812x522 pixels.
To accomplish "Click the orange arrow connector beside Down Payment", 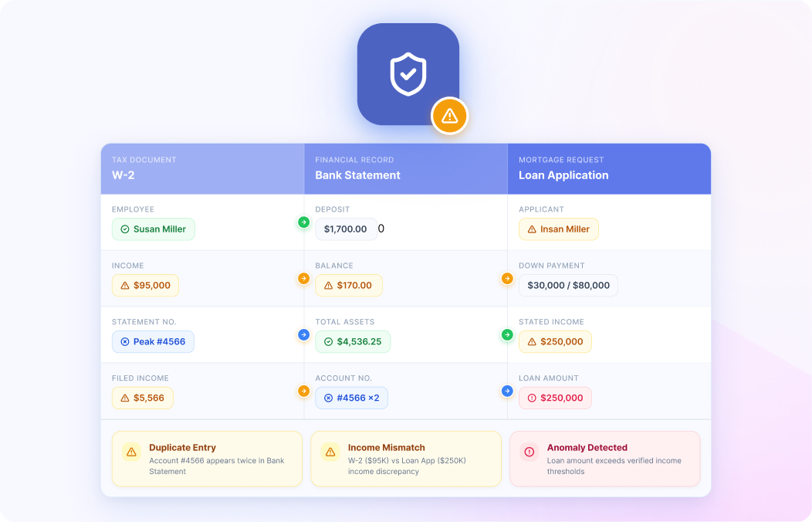I will pos(507,279).
